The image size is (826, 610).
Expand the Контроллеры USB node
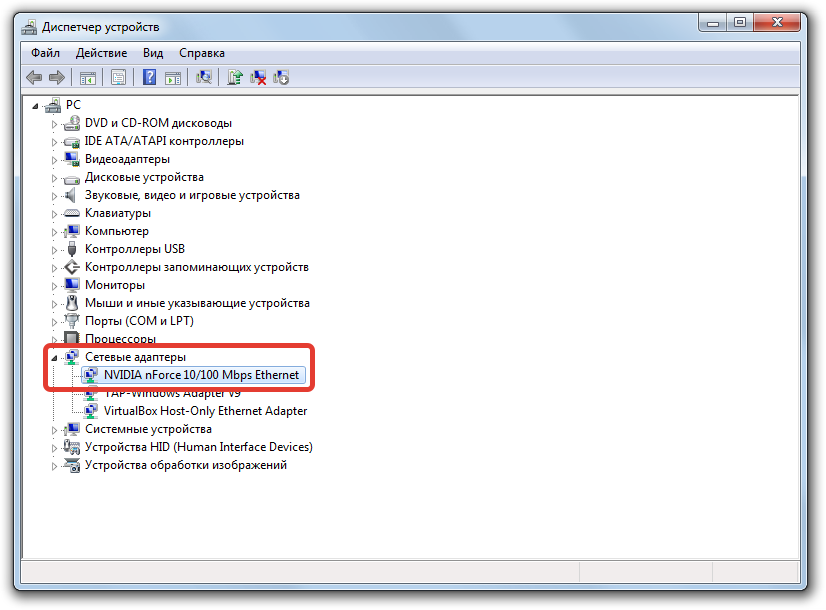54,250
